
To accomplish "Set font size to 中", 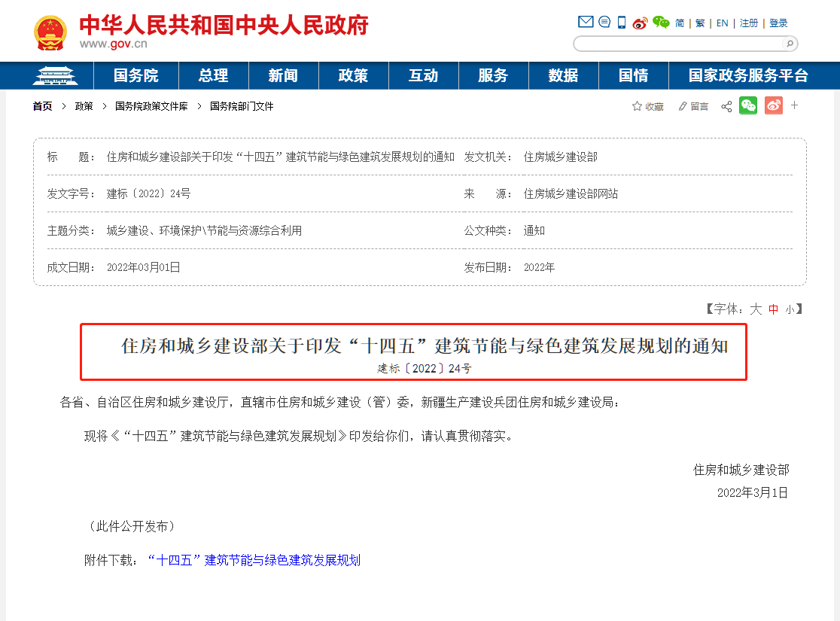I will [773, 309].
